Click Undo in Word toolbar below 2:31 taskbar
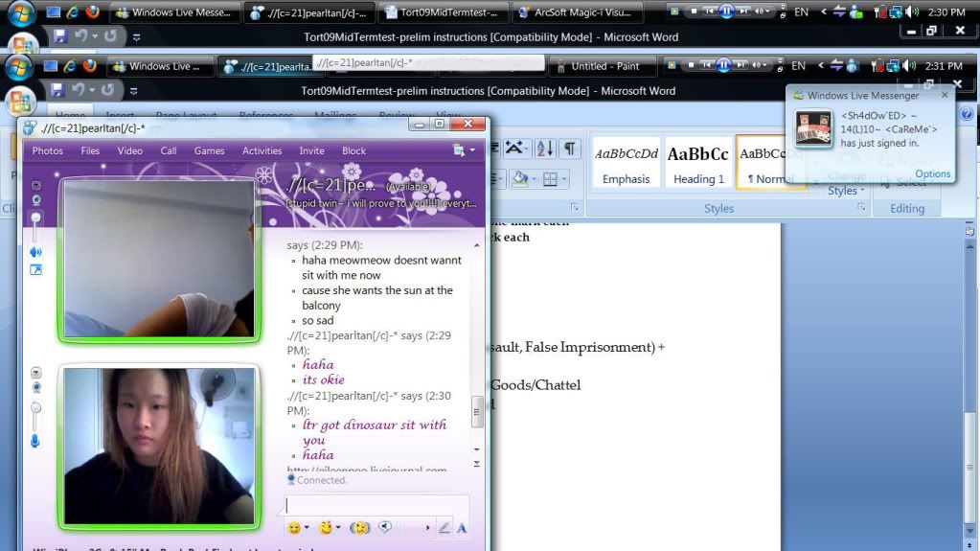Image resolution: width=980 pixels, height=551 pixels. [79, 90]
